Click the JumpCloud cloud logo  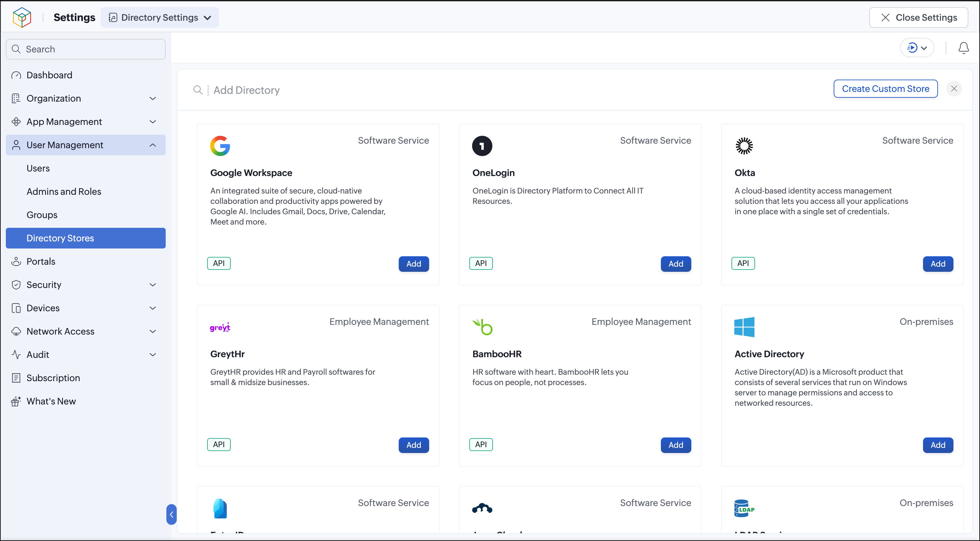coord(482,508)
